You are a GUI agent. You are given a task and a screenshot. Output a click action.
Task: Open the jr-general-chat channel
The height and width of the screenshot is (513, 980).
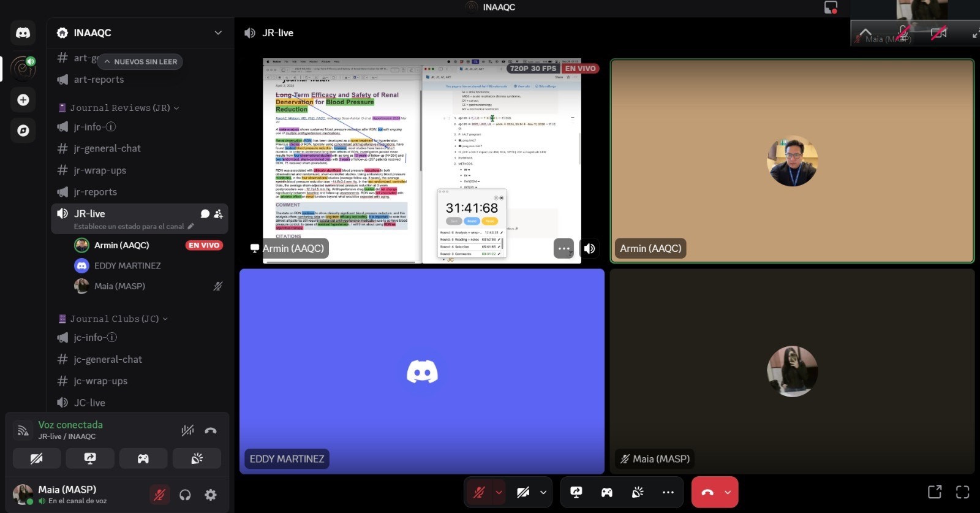107,148
